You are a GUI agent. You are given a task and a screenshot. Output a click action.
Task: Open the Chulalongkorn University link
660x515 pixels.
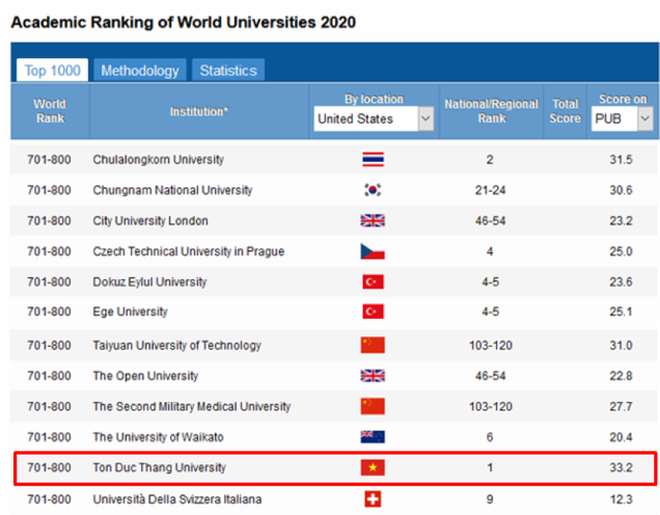[158, 159]
